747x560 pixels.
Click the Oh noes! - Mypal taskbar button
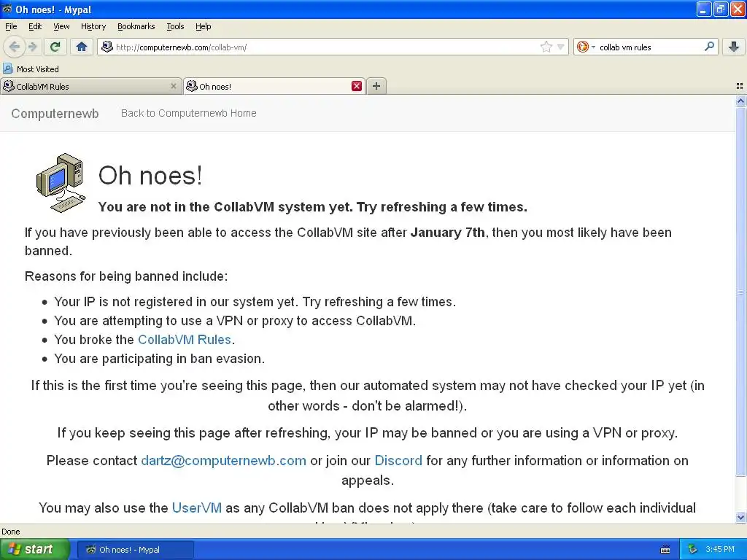point(135,550)
